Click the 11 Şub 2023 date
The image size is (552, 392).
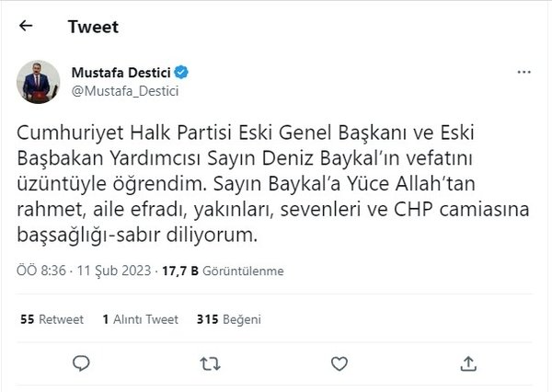pos(103,271)
